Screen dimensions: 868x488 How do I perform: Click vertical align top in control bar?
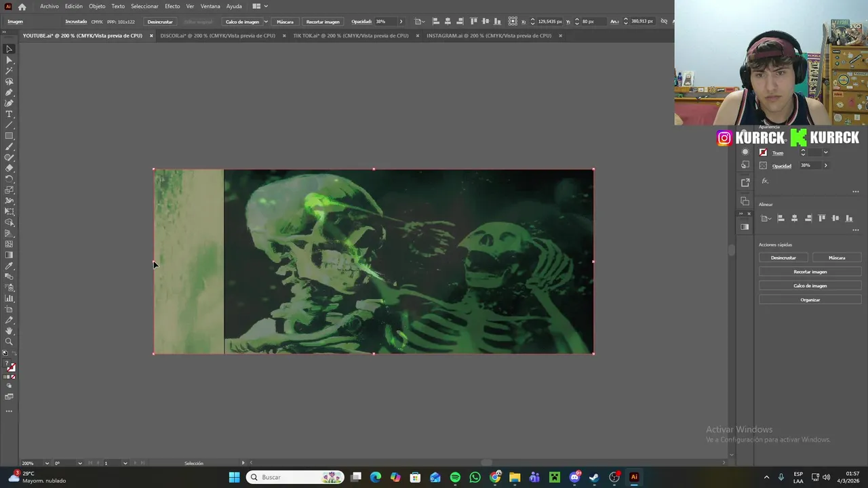point(473,22)
